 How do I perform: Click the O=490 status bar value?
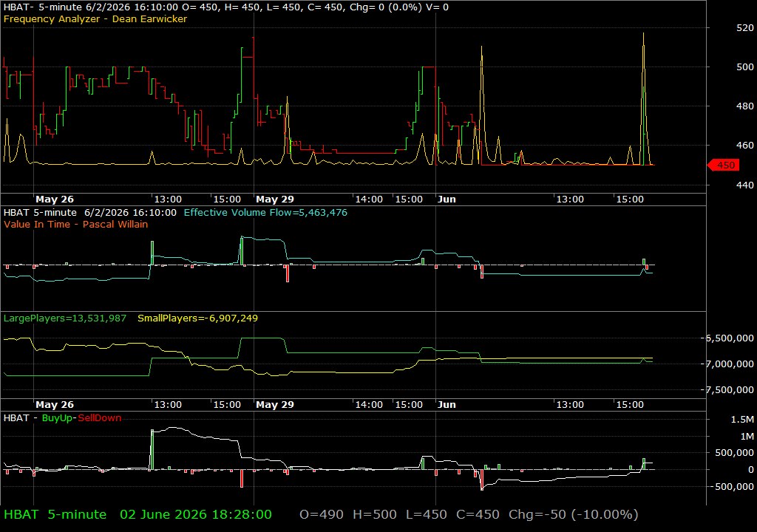tap(322, 514)
